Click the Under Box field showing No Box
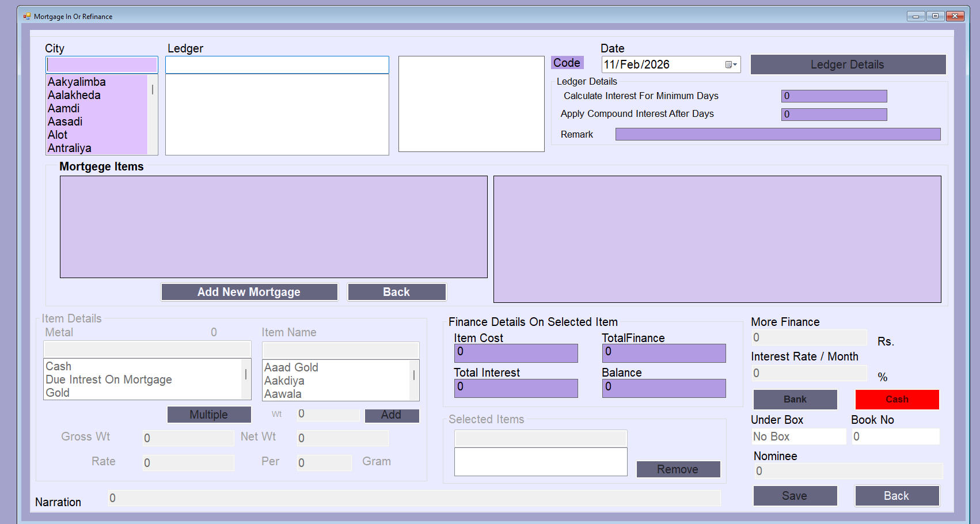The width and height of the screenshot is (980, 524). (799, 436)
